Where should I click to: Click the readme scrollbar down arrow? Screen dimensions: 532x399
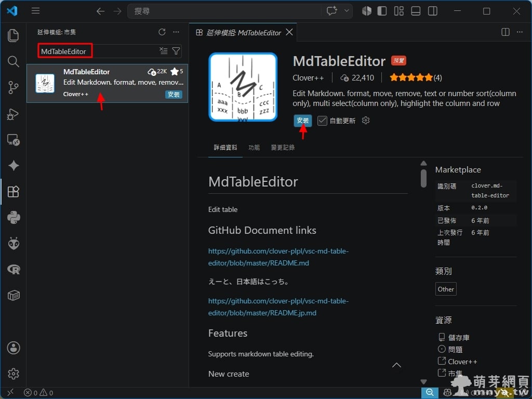[423, 382]
